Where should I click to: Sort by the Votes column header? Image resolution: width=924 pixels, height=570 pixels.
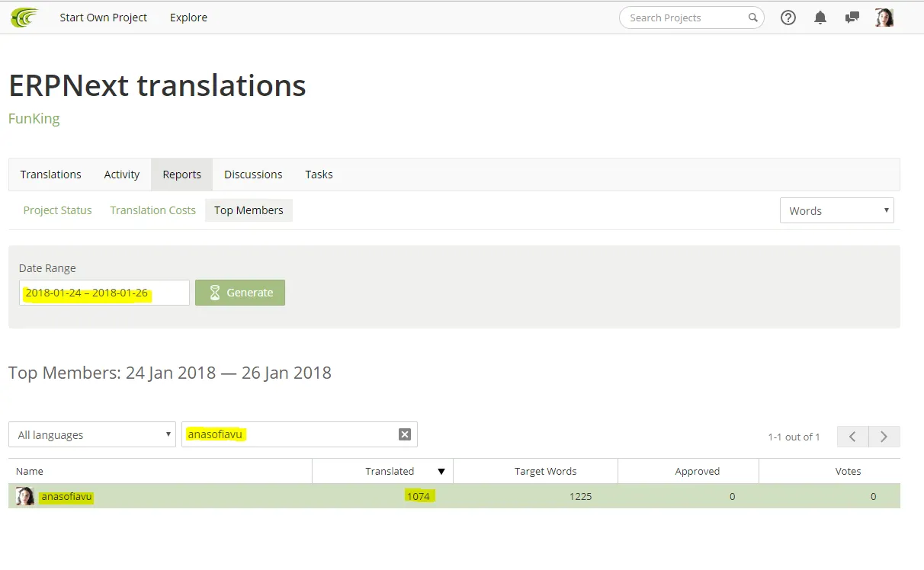pos(829,471)
